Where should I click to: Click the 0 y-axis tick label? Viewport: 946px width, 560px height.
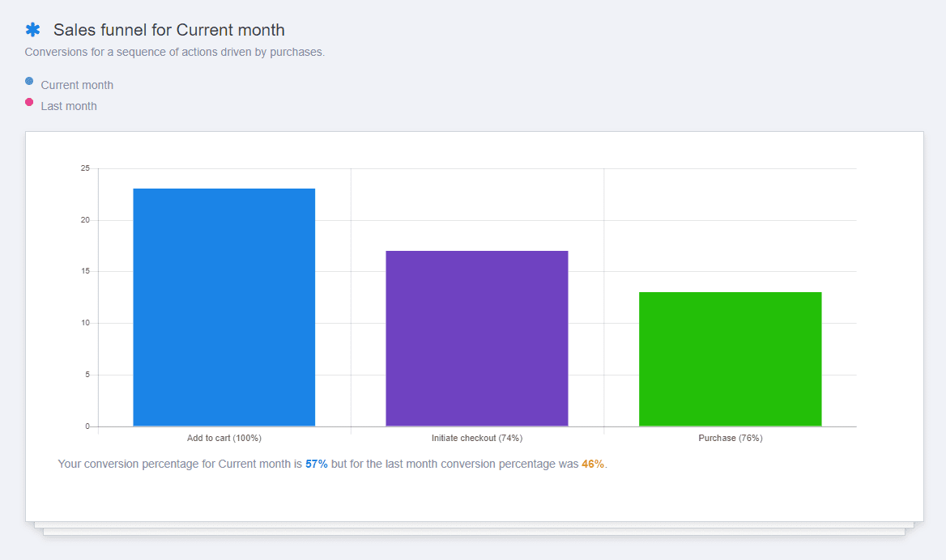pos(87,426)
